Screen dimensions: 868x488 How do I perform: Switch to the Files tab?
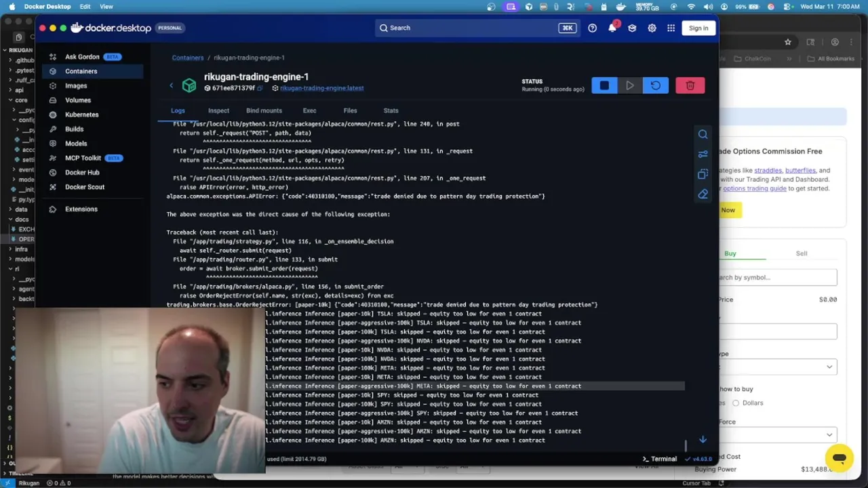tap(350, 110)
